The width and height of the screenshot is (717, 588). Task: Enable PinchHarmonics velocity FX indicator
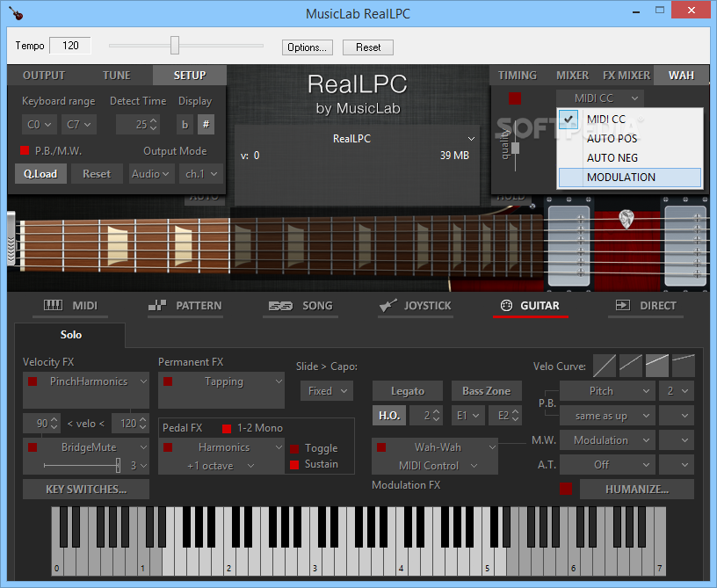click(33, 381)
